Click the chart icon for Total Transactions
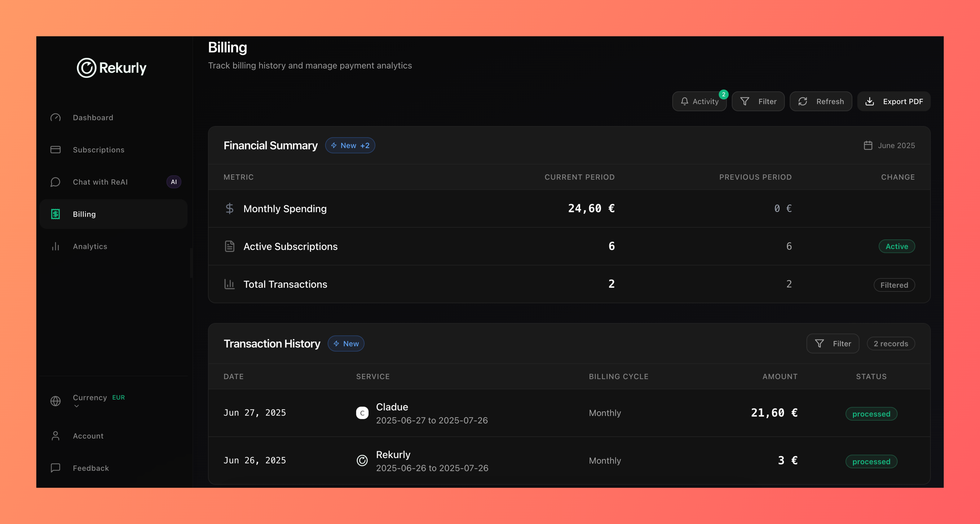980x524 pixels. pos(229,284)
